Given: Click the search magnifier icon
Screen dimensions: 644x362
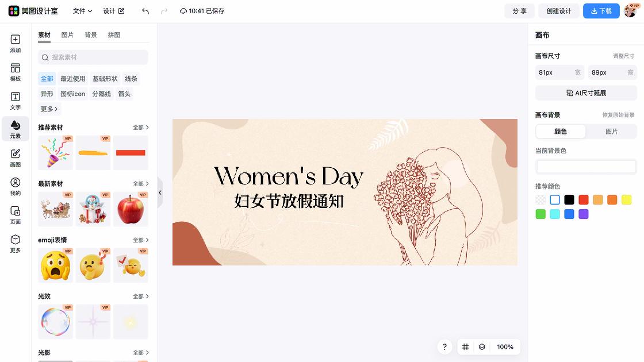Looking at the screenshot, I should (x=45, y=57).
